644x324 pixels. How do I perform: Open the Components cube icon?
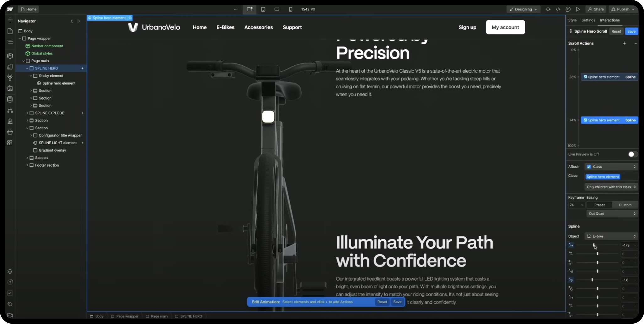click(x=10, y=56)
